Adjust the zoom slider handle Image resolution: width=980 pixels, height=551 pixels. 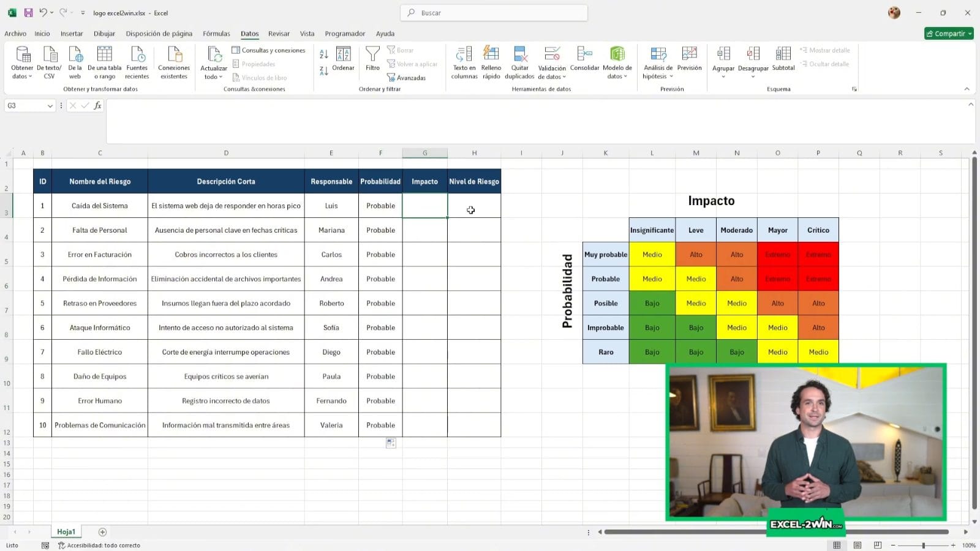924,545
